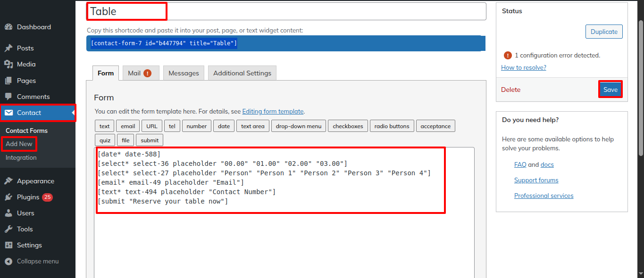This screenshot has width=644, height=278.
Task: Switch to the Messages tab
Action: (184, 73)
